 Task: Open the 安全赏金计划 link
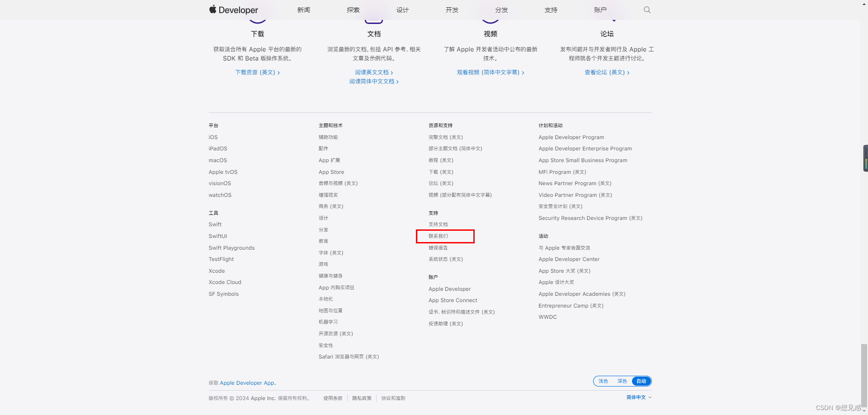pos(561,206)
